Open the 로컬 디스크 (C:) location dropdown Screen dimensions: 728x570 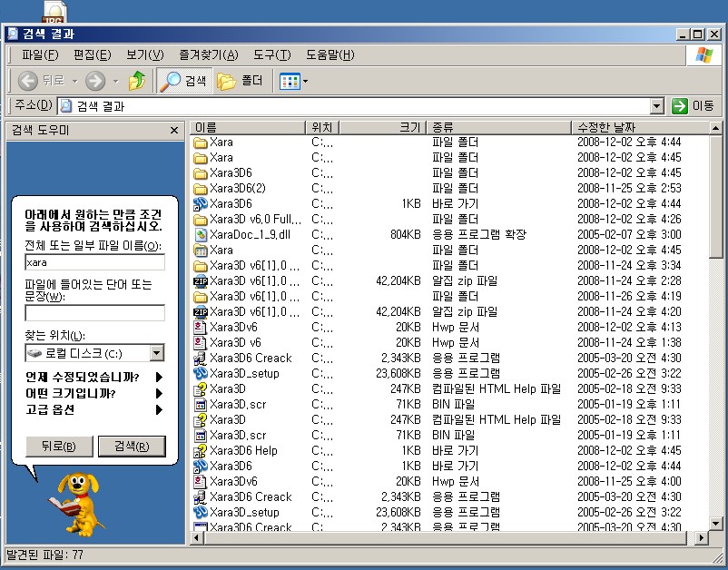157,353
